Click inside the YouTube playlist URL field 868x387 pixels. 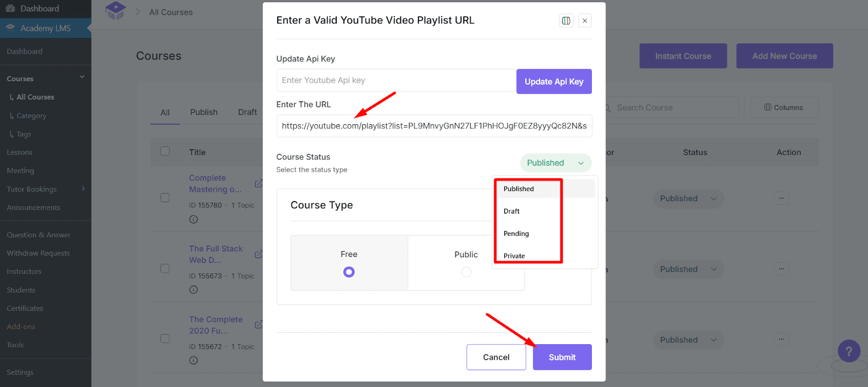[x=433, y=126]
